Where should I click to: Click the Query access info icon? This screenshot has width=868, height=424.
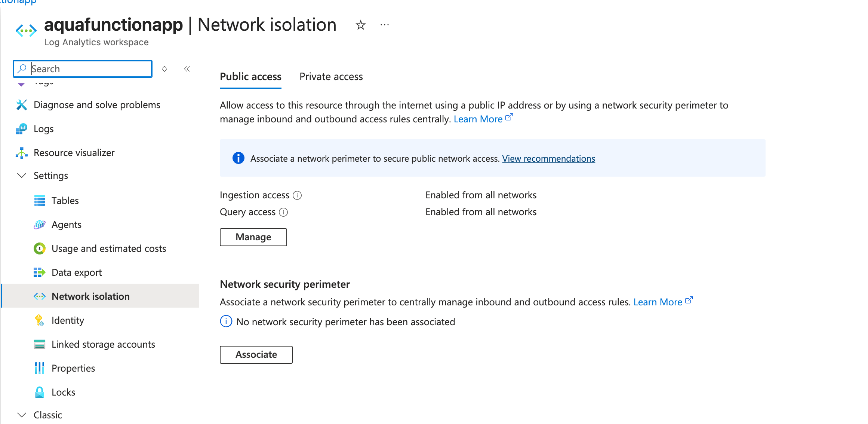click(283, 212)
